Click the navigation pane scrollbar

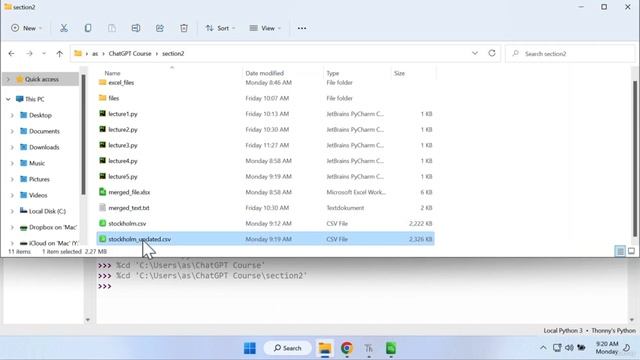coord(83,135)
